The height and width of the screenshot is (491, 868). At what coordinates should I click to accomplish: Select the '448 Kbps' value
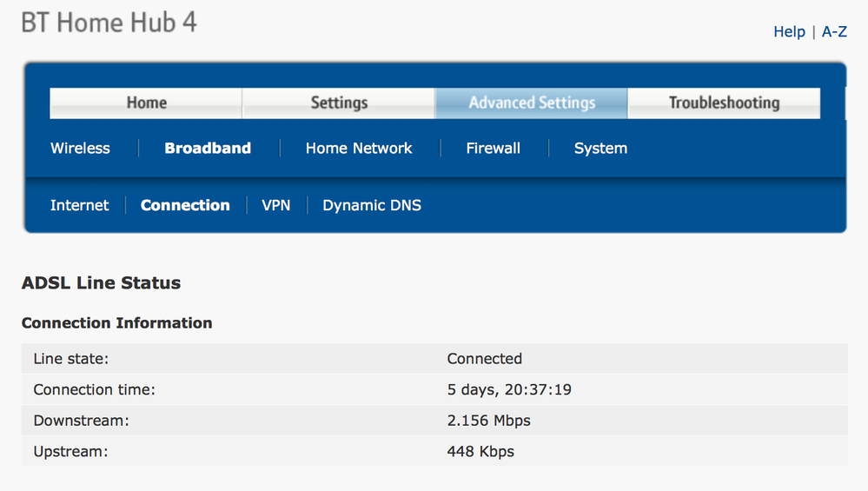point(480,452)
